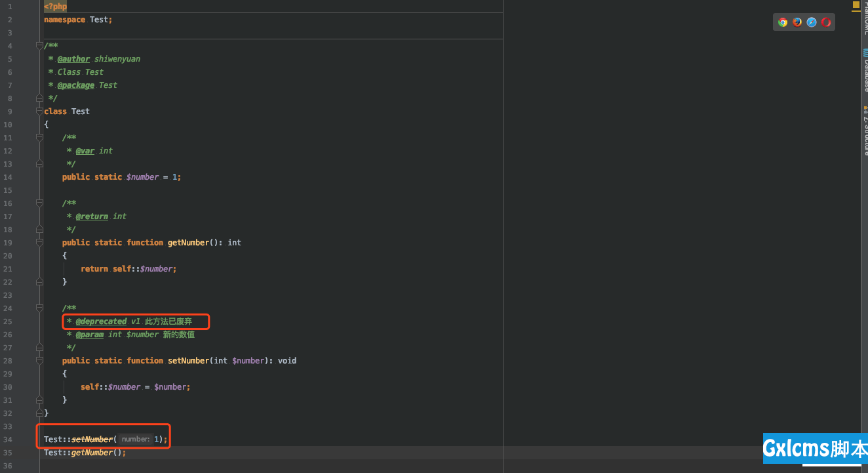Open preview in Safari browser icon
The width and height of the screenshot is (868, 473).
pos(812,22)
